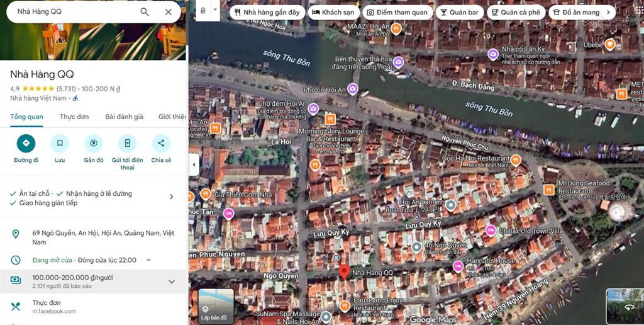Expand service options chevron
644x325 pixels.
[x=172, y=197]
